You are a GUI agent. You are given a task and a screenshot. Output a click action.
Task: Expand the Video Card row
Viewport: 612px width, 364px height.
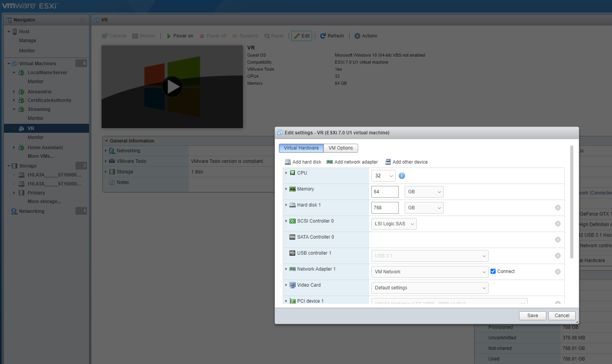click(286, 285)
